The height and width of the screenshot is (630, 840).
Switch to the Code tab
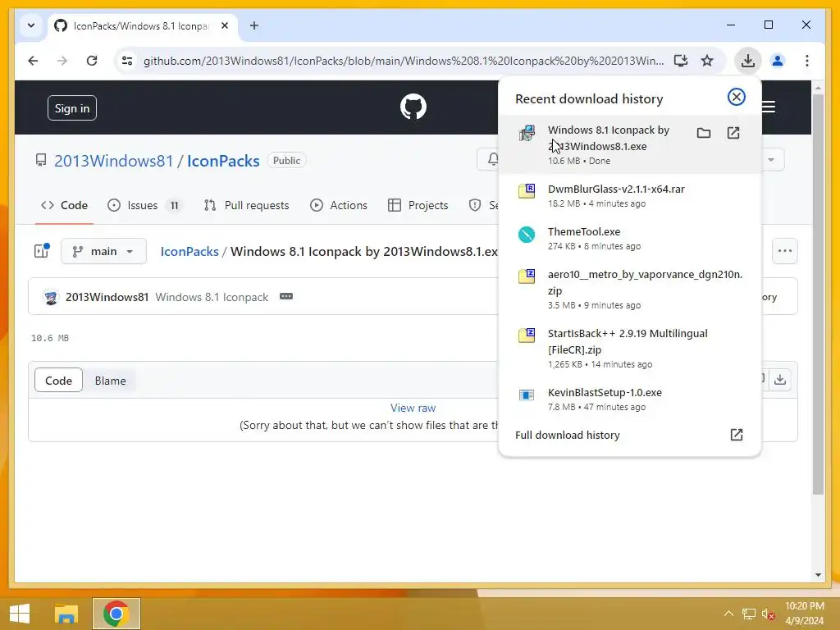[64, 205]
